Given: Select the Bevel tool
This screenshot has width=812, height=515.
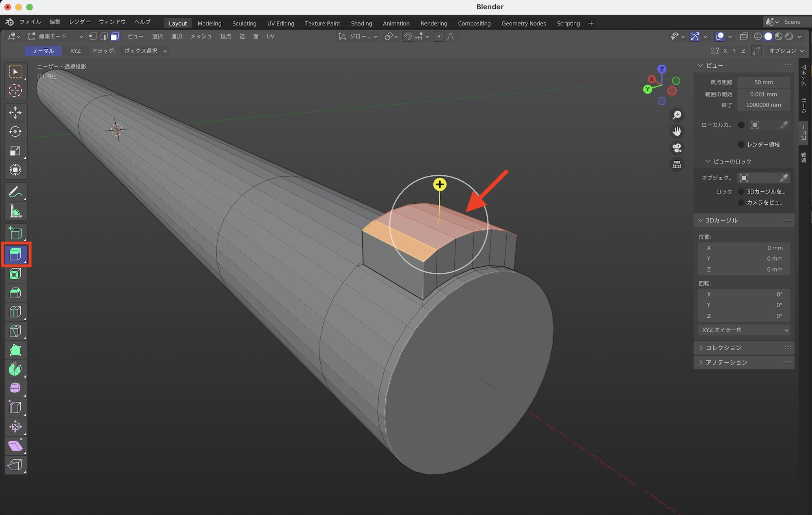Looking at the screenshot, I should [x=15, y=293].
